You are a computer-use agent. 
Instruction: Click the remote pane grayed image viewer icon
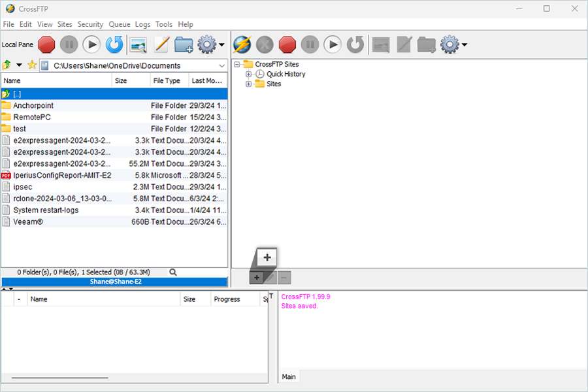[381, 45]
